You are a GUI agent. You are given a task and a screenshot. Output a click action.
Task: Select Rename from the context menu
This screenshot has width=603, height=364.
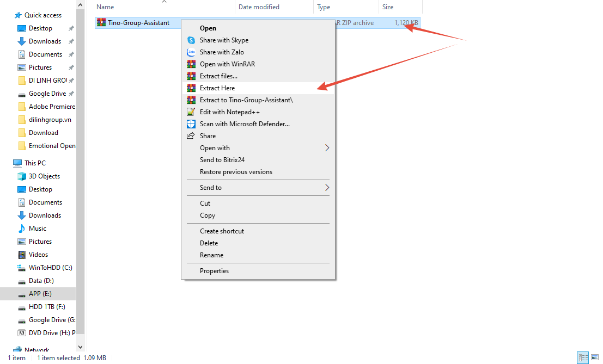pos(258,255)
